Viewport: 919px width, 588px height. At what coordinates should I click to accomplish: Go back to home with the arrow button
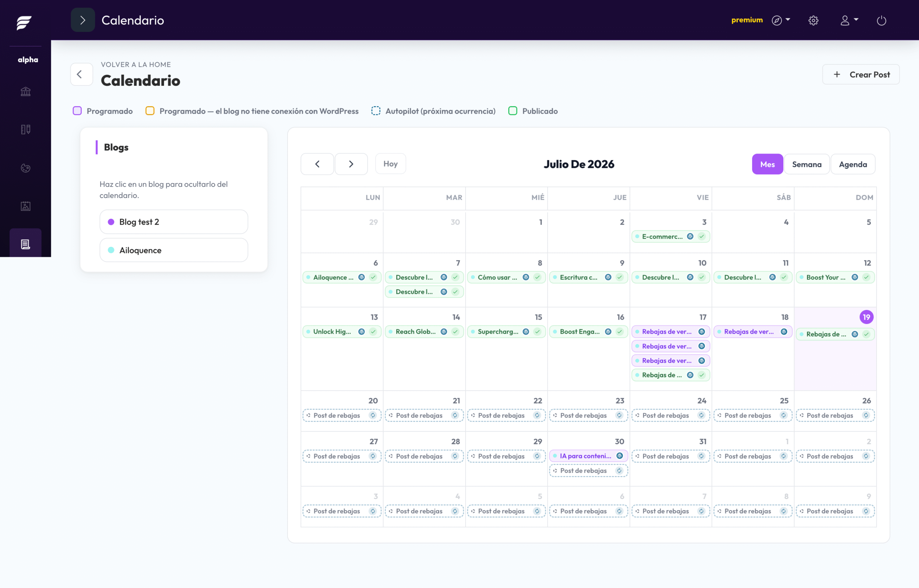[81, 74]
